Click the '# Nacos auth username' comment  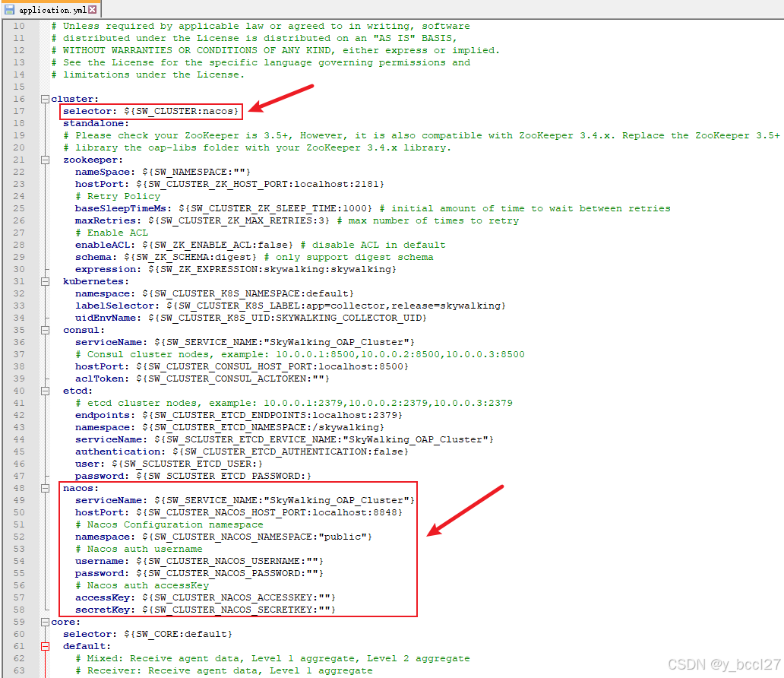138,549
